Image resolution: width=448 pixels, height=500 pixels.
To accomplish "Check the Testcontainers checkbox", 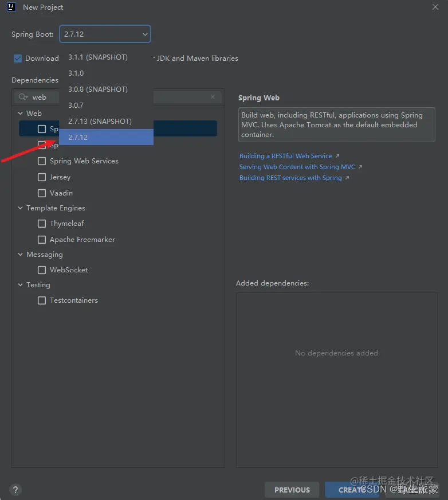I will pos(42,300).
